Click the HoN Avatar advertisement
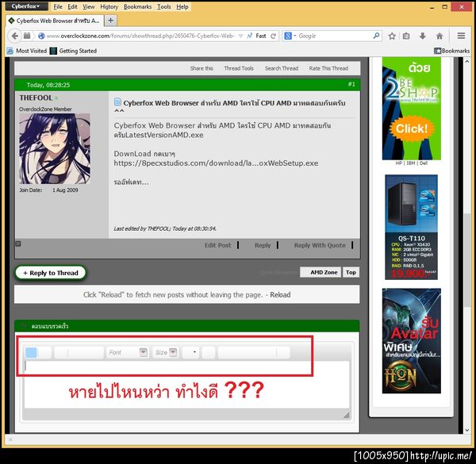The width and height of the screenshot is (476, 464). point(411,341)
